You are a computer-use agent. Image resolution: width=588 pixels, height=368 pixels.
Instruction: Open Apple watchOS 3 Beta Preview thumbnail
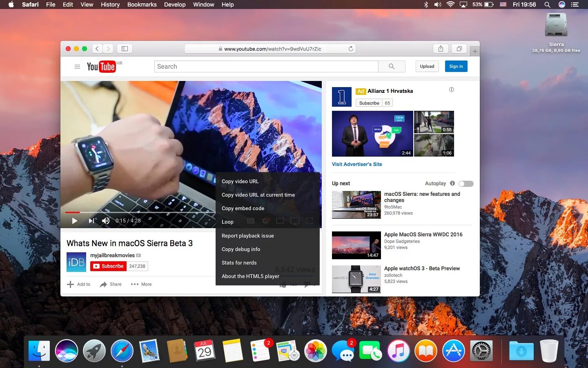[356, 279]
